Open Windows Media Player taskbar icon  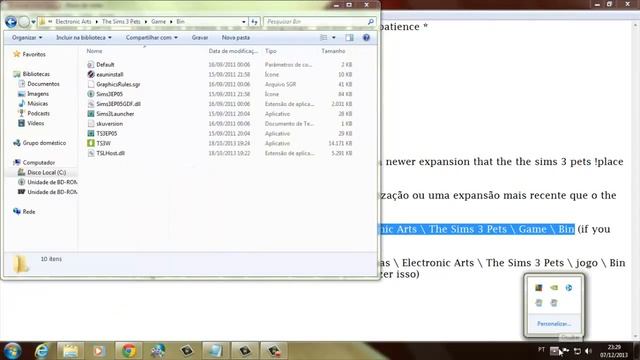(98, 351)
